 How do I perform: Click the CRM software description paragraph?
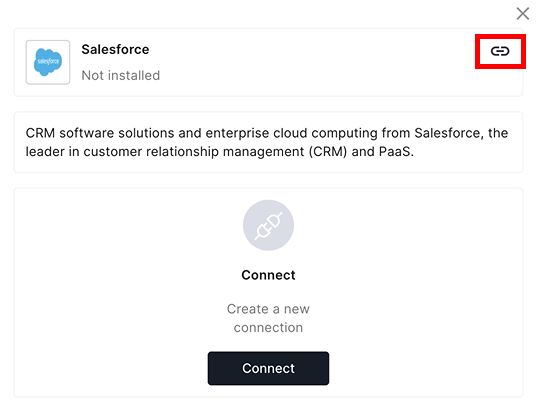coord(267,142)
